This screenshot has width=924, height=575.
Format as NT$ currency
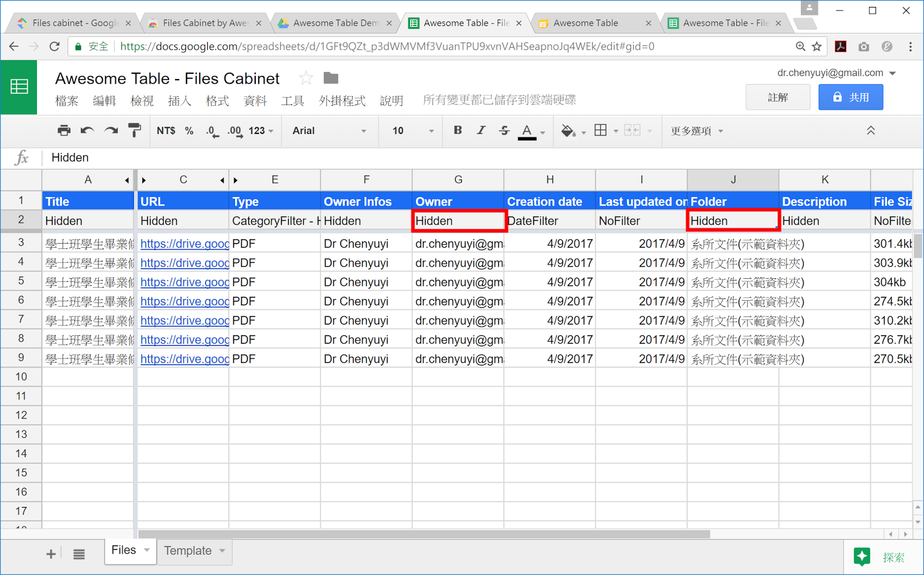(x=166, y=131)
